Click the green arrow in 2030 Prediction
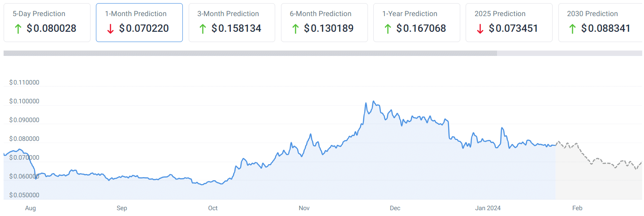This screenshot has width=644, height=216. pyautogui.click(x=572, y=29)
